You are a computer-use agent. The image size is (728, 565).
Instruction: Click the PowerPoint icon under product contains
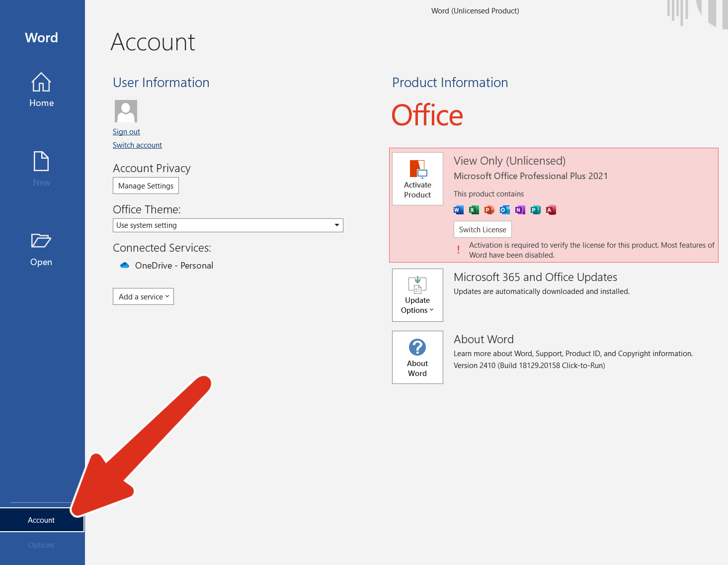pyautogui.click(x=489, y=210)
